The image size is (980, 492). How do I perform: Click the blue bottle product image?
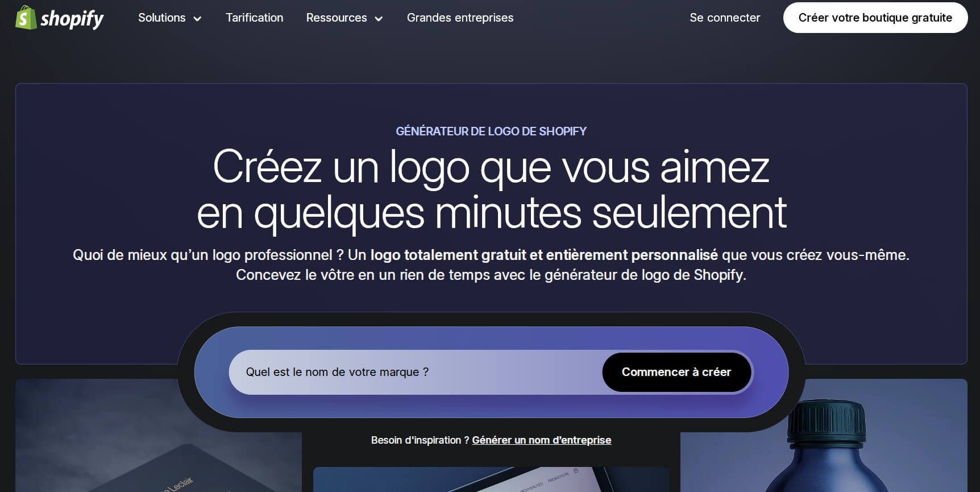(x=824, y=436)
